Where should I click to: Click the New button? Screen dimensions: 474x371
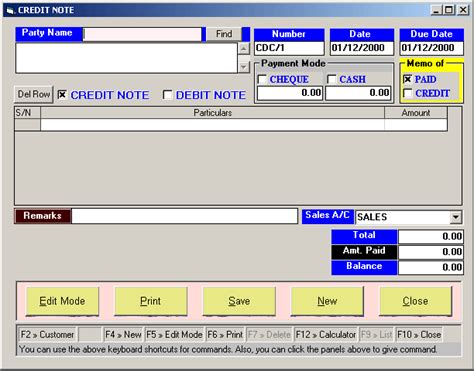(x=327, y=301)
